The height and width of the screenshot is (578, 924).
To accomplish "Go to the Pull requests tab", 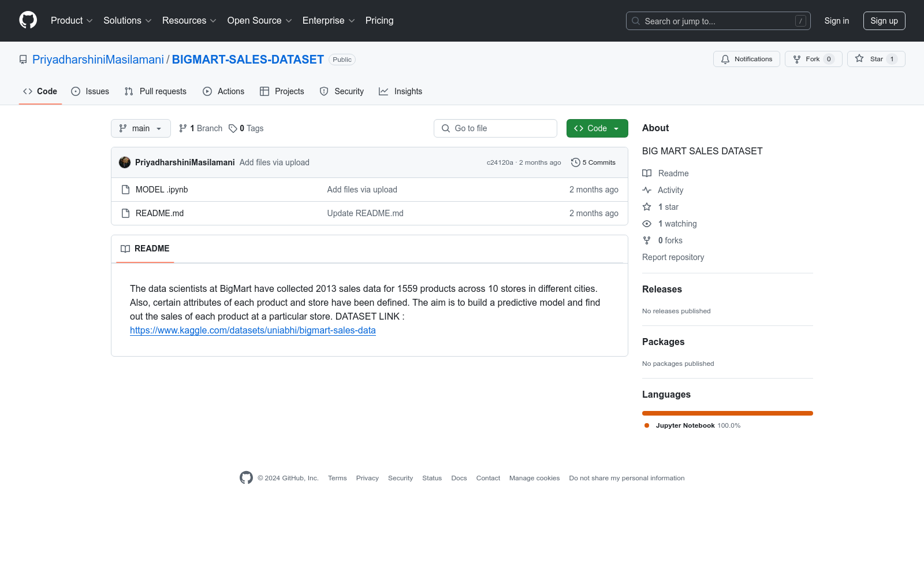I will point(155,91).
